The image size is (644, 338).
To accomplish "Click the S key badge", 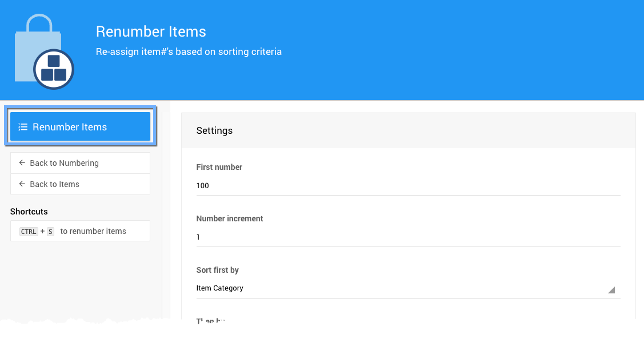I will [x=50, y=232].
